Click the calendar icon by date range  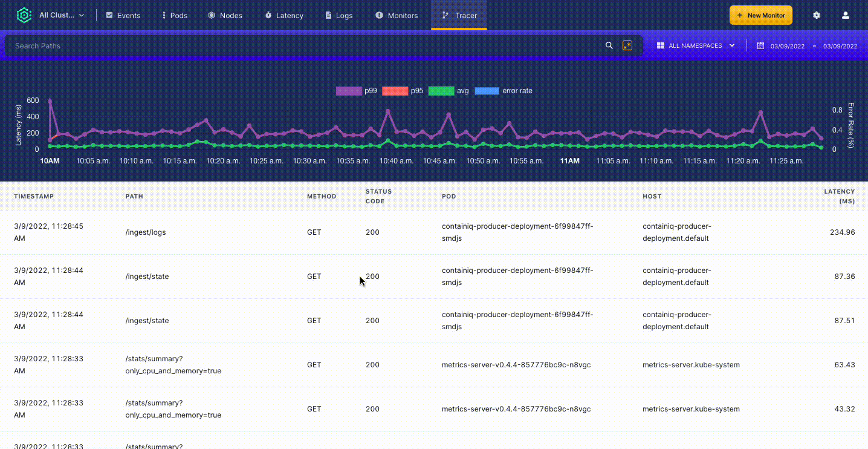(x=761, y=45)
